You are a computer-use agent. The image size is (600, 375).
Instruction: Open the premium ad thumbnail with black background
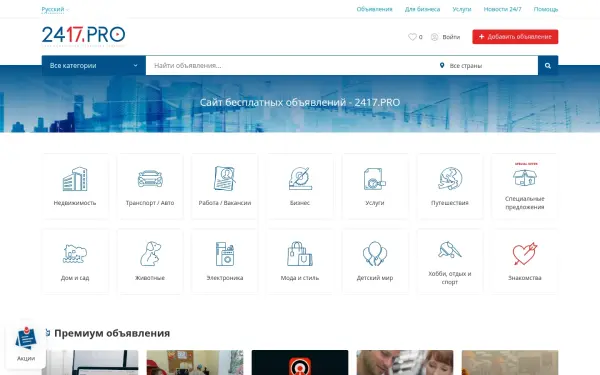[x=300, y=362]
